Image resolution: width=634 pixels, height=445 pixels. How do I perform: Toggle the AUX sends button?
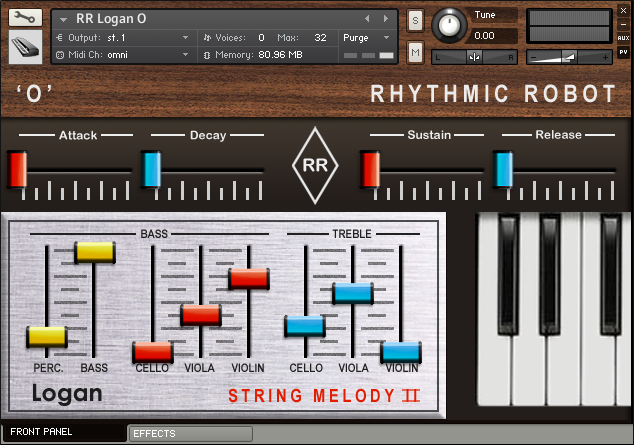tap(623, 38)
